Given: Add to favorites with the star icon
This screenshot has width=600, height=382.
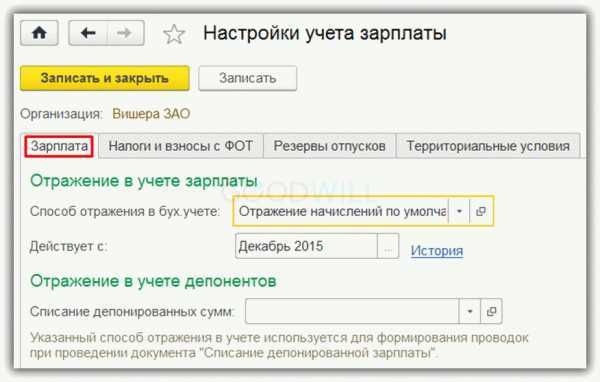Looking at the screenshot, I should (x=174, y=34).
